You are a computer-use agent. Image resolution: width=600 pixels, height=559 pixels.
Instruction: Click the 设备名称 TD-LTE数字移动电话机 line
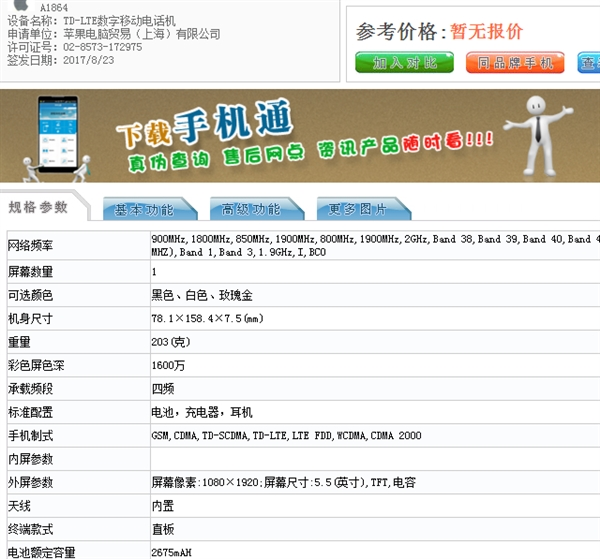(x=91, y=21)
